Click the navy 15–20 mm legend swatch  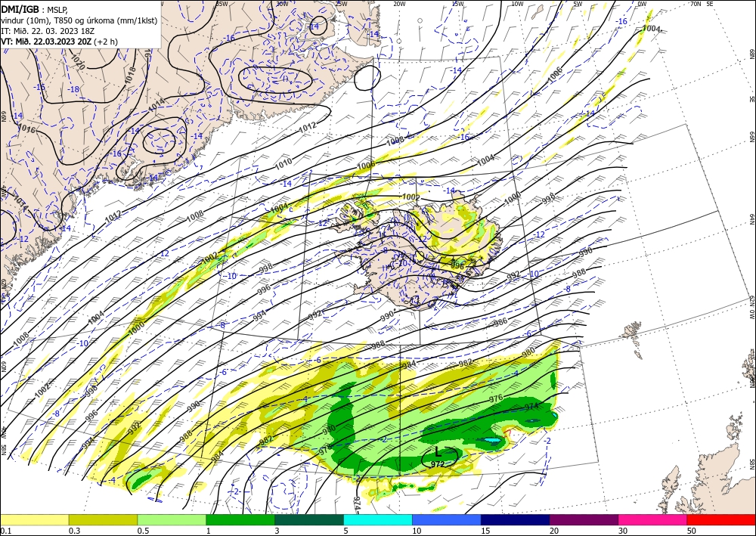516,519
